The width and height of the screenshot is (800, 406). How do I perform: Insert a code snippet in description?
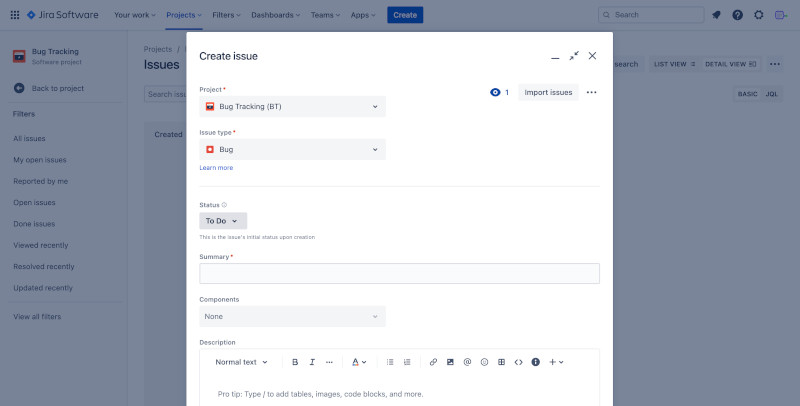coord(518,362)
